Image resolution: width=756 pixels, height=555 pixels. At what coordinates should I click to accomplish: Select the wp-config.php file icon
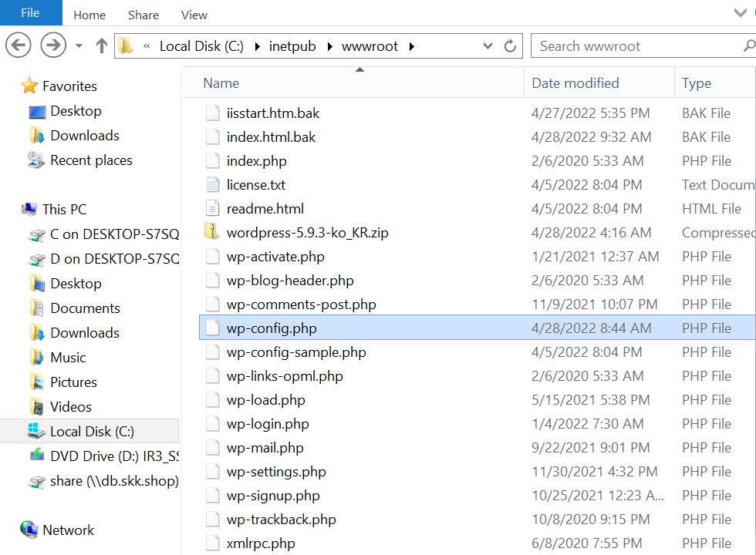point(213,328)
